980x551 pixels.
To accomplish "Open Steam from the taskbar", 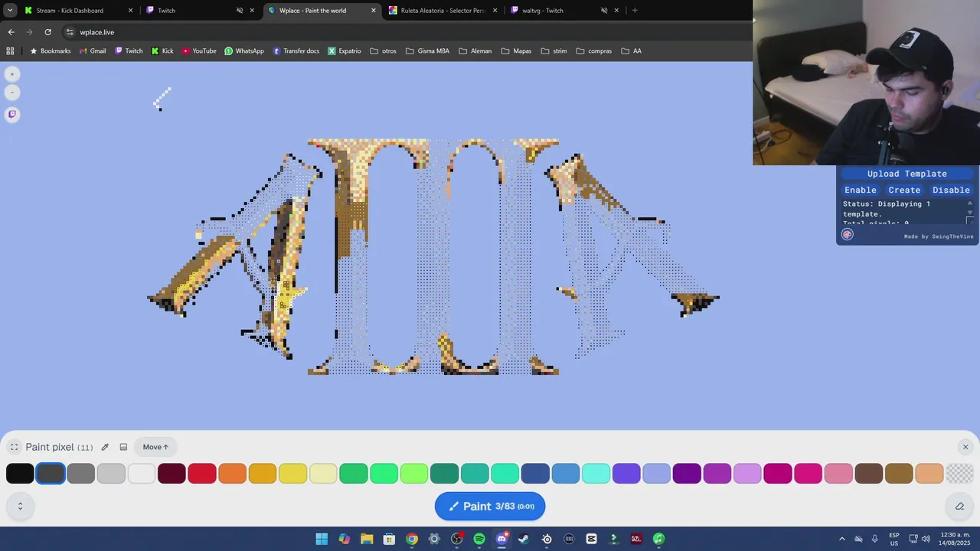I will pyautogui.click(x=524, y=539).
